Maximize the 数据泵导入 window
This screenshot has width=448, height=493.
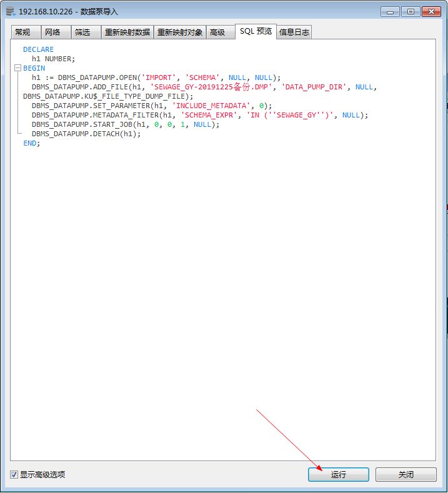[411, 12]
